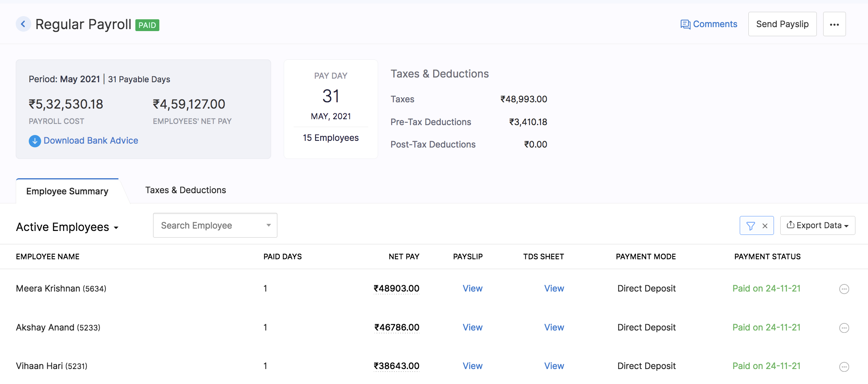Select the Employee Summary tab
868x384 pixels.
tap(67, 191)
